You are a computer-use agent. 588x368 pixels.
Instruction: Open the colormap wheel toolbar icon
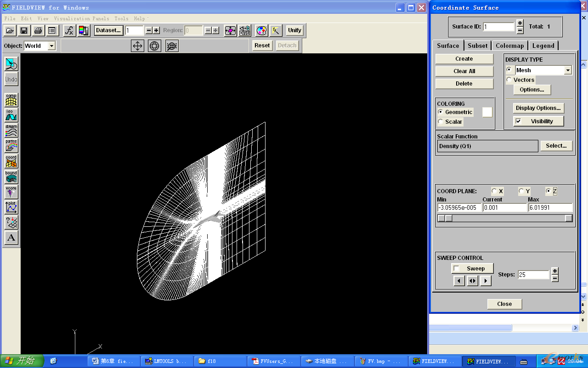261,30
